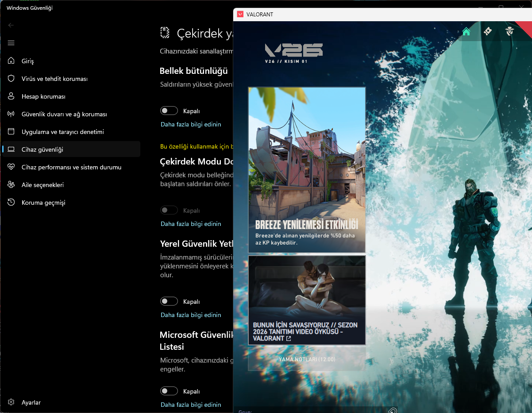
Task: Open the hamburger navigation menu in Windows Security
Action: click(x=11, y=43)
